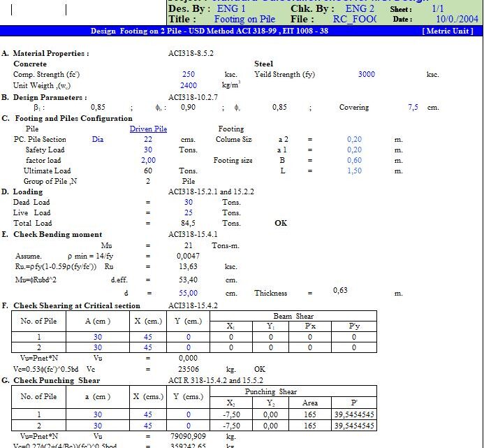
Task: Click heading F. Check Shearing at Critical section
Action: [x=71, y=305]
